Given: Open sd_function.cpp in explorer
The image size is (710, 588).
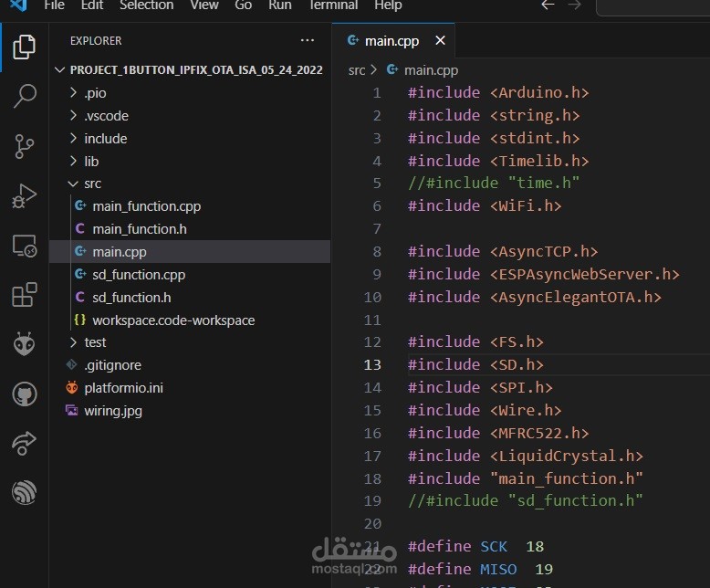Looking at the screenshot, I should pyautogui.click(x=189, y=275).
